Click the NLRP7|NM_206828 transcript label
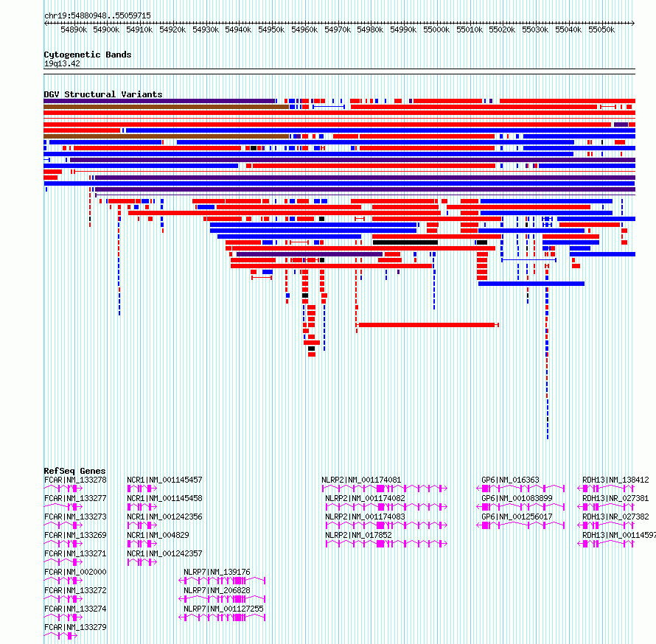This screenshot has height=644, width=656. [217, 590]
